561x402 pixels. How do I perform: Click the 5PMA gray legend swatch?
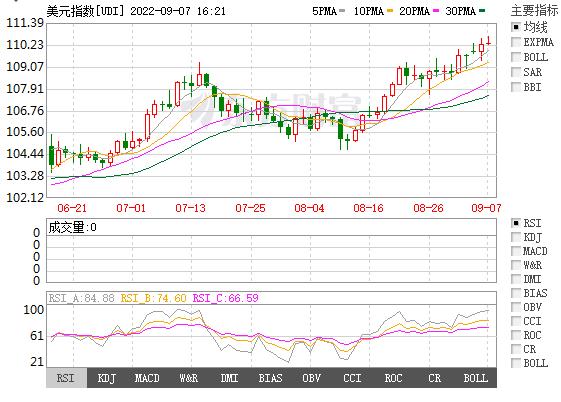tap(342, 11)
